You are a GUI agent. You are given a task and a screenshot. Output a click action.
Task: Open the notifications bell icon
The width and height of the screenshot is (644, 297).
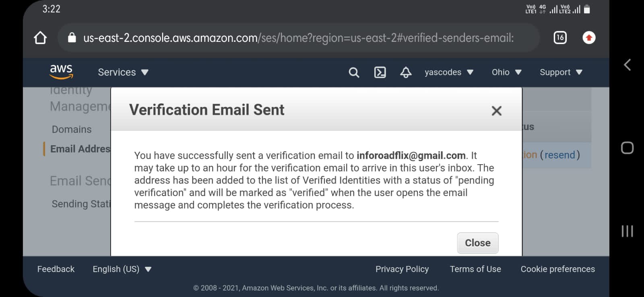pyautogui.click(x=406, y=72)
